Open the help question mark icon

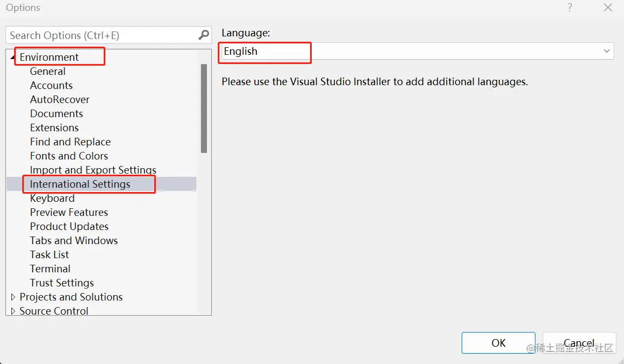coord(570,8)
